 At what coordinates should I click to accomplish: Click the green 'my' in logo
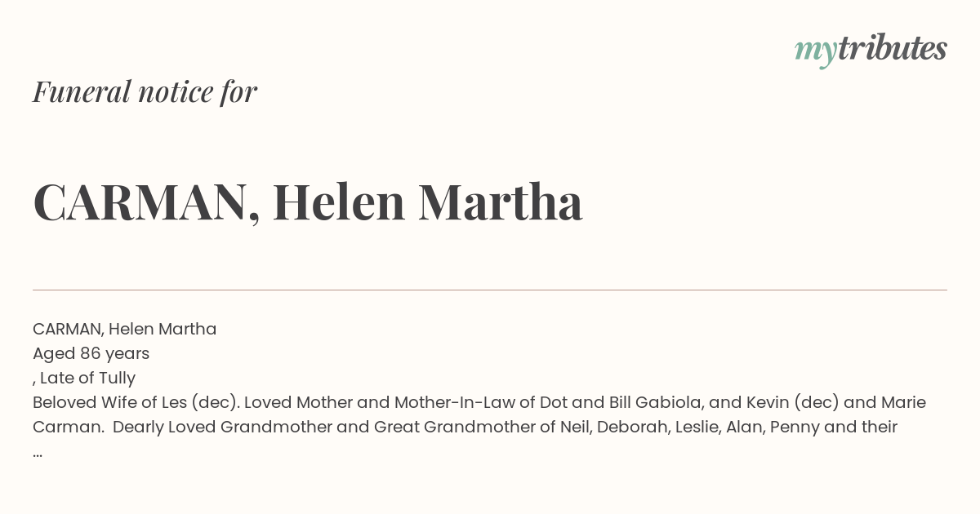[x=815, y=53]
